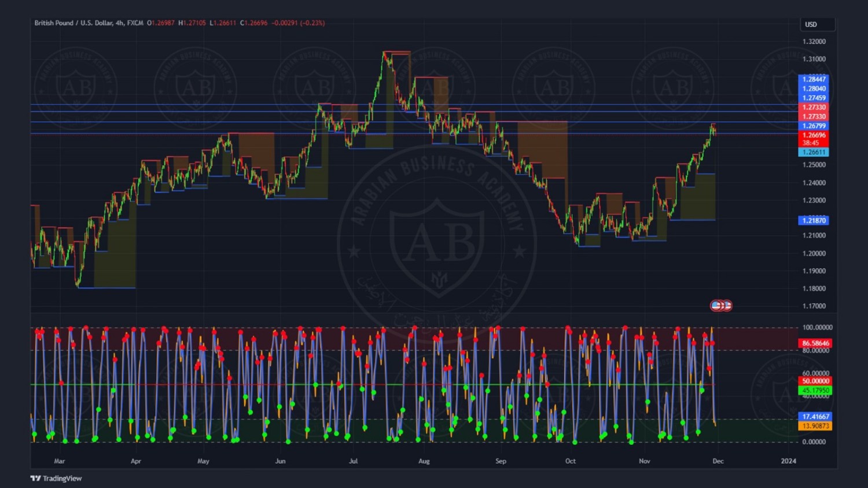This screenshot has width=868, height=488.
Task: Click the oscillator 0.00000 scale label
Action: [815, 442]
